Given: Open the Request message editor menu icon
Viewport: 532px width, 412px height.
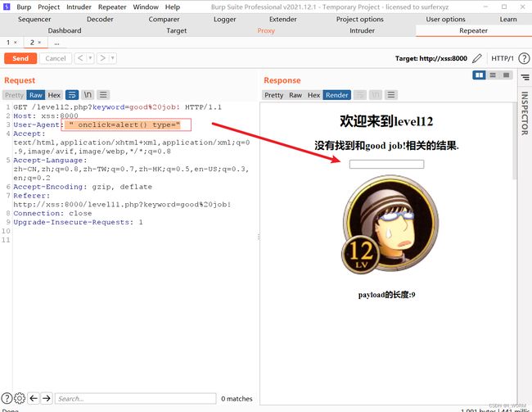Looking at the screenshot, I should coord(103,95).
